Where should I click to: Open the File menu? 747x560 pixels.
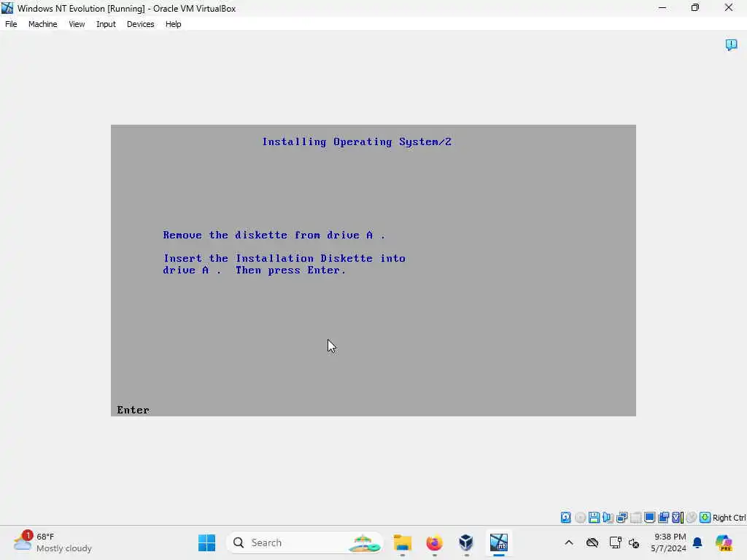pos(11,24)
